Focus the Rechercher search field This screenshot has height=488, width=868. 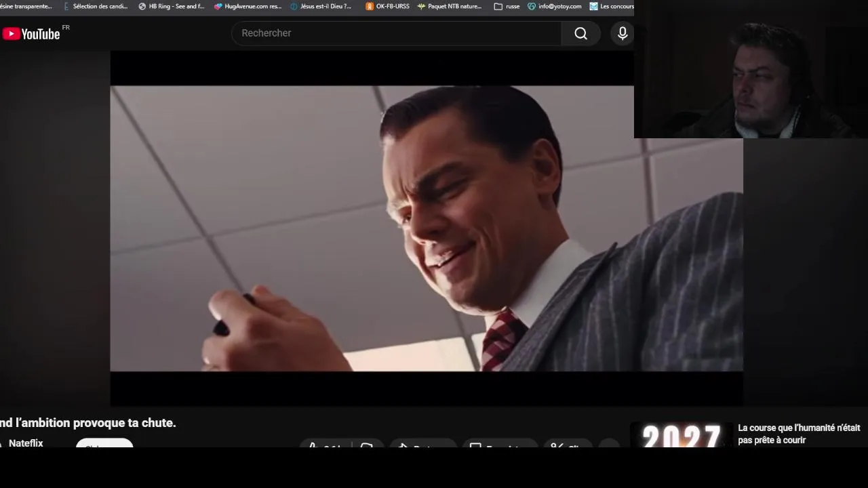pyautogui.click(x=397, y=34)
